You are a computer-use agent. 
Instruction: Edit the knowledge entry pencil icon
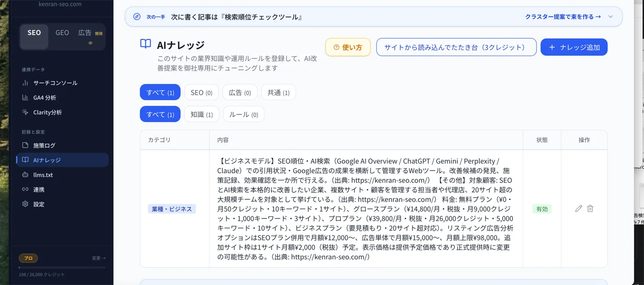(579, 209)
